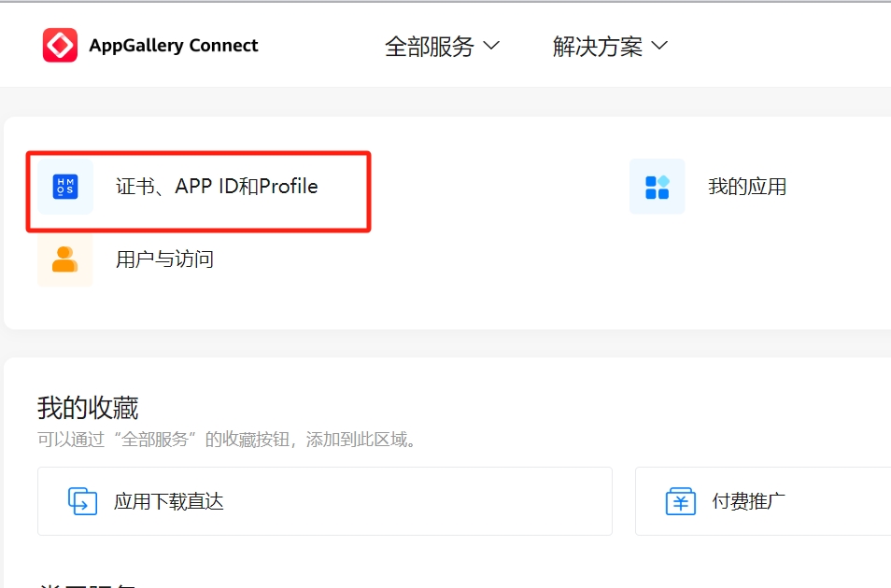Viewport: 891px width, 588px height.
Task: Open the 解决方案 menu
Action: coord(598,47)
